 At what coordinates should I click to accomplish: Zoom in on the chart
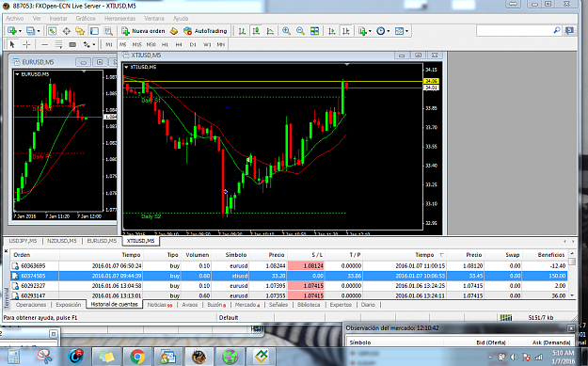pyautogui.click(x=287, y=31)
